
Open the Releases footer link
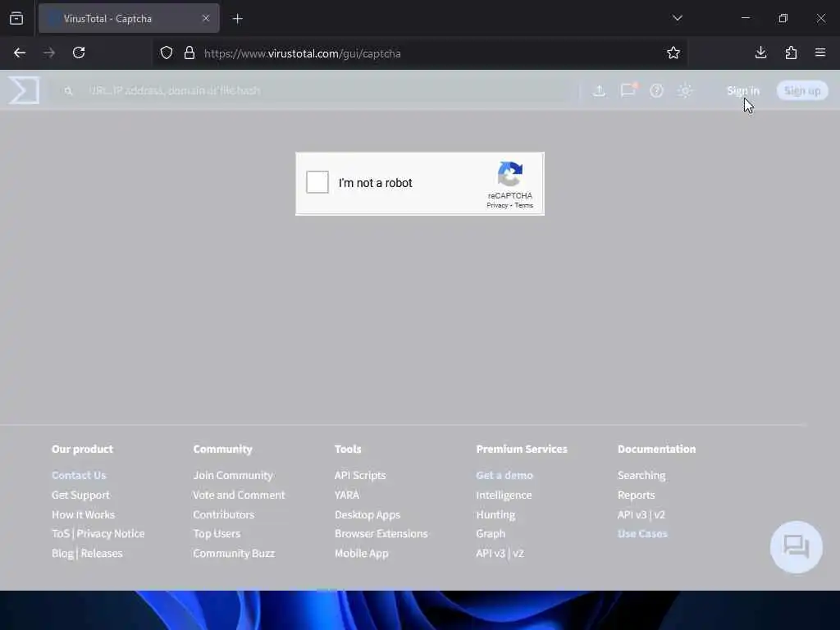coord(101,554)
